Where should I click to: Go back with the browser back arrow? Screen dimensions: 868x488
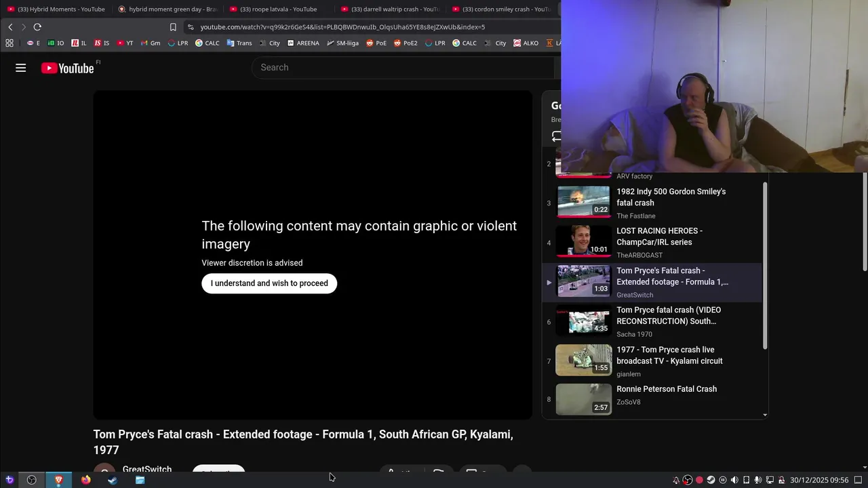coord(10,27)
